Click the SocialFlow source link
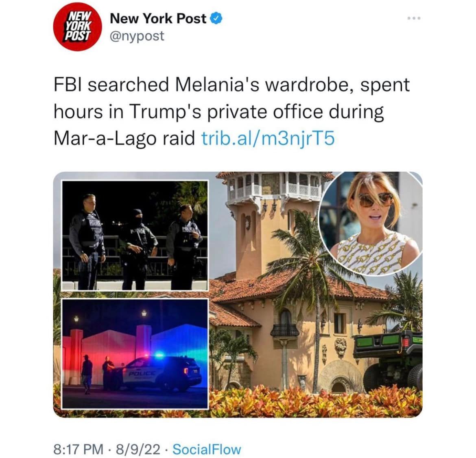Viewport: 476px width, 458px height. click(x=207, y=449)
